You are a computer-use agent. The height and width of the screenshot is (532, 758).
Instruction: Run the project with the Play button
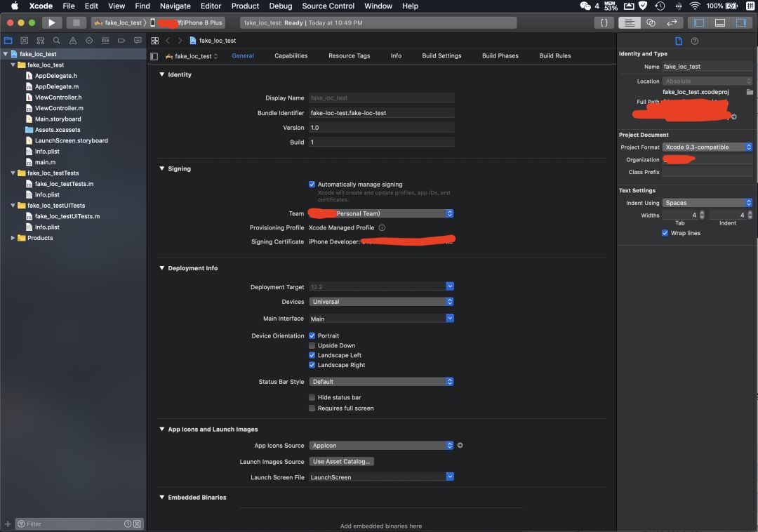click(51, 22)
